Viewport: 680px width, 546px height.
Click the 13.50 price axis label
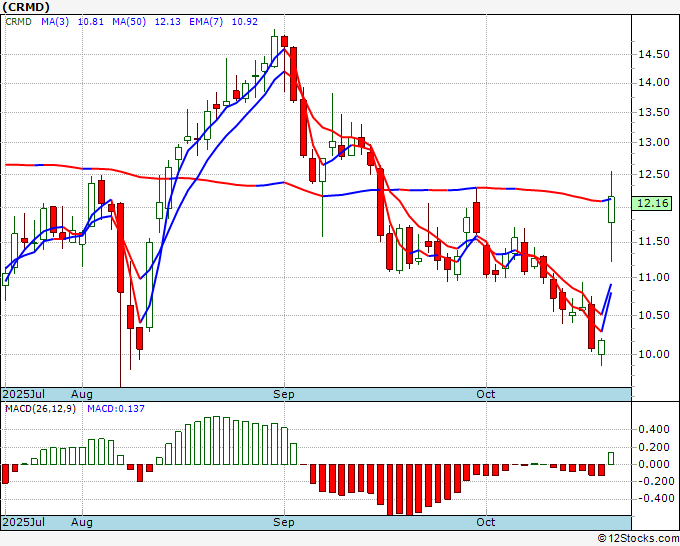point(654,112)
